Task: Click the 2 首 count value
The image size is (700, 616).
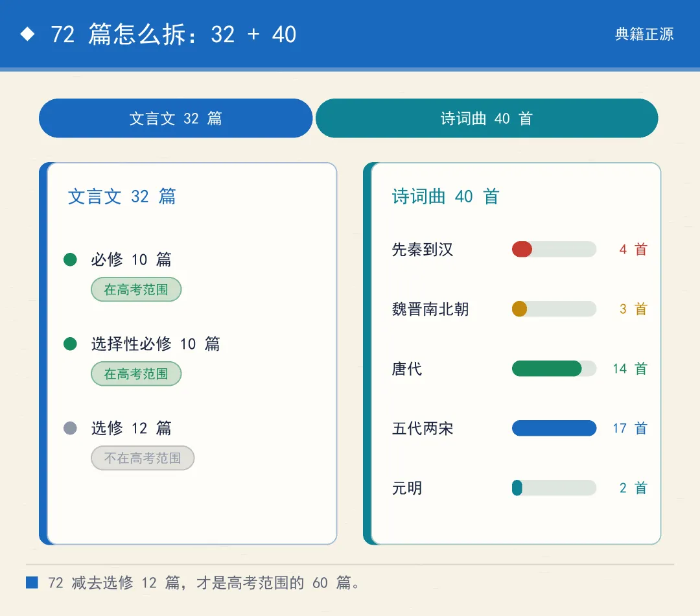Action: tap(633, 488)
